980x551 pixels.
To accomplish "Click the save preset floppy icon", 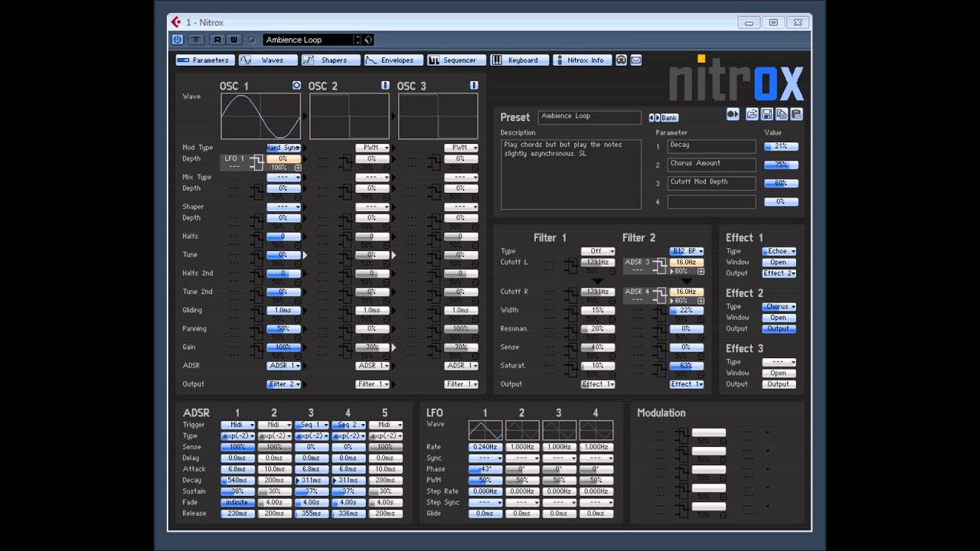I will 766,114.
